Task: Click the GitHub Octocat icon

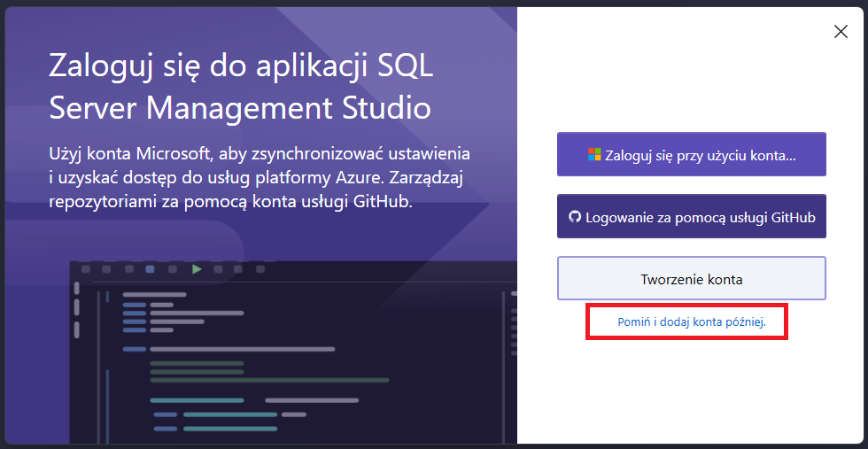Action: (x=574, y=217)
